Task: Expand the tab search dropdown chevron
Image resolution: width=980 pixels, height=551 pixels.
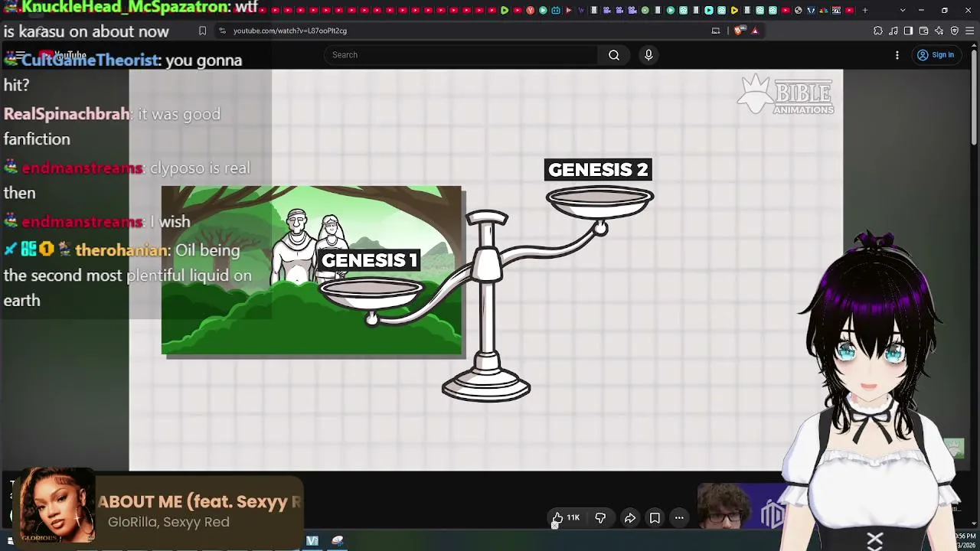Action: click(903, 10)
